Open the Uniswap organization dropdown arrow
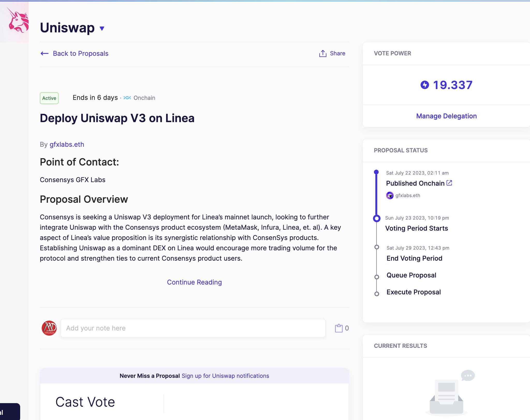530x420 pixels. (x=102, y=28)
